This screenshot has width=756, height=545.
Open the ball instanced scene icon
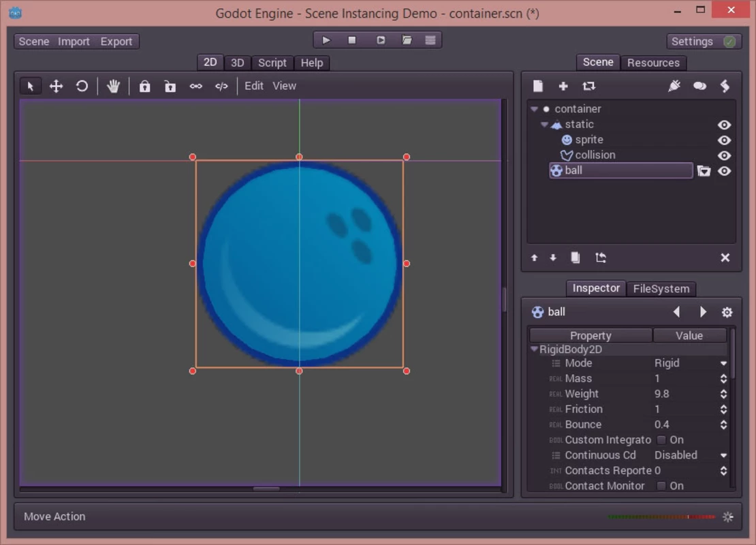[704, 171]
